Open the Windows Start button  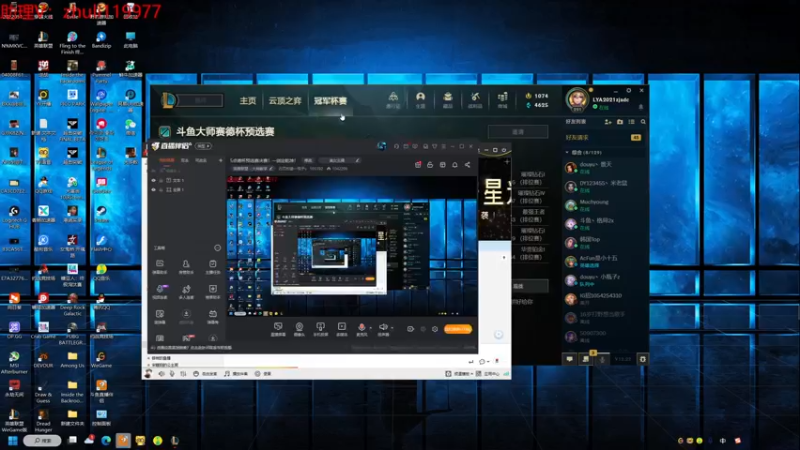(x=13, y=440)
